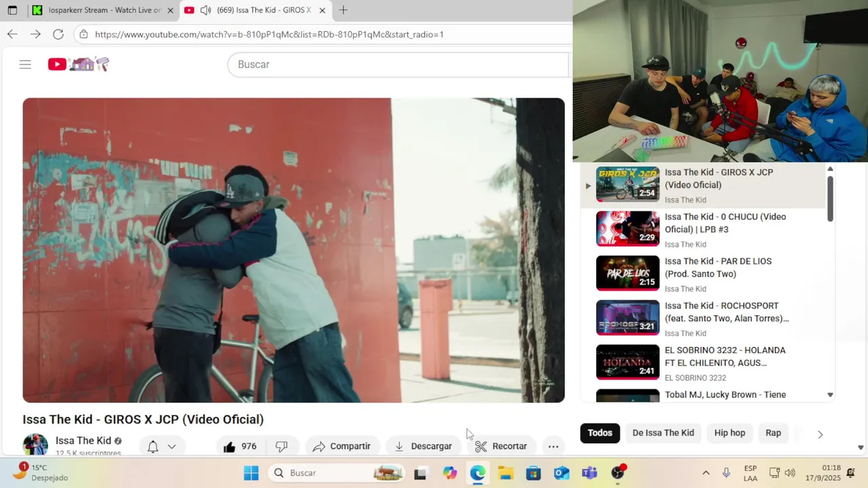Open Microsoft Teams from the taskbar

coord(589,473)
